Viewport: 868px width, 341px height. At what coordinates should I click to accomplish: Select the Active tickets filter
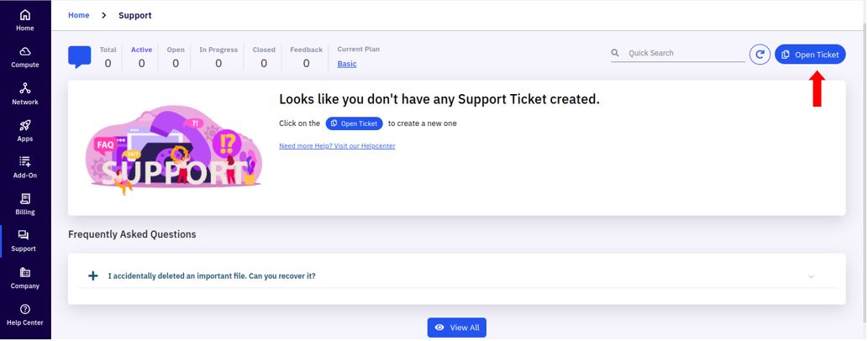[x=142, y=57]
